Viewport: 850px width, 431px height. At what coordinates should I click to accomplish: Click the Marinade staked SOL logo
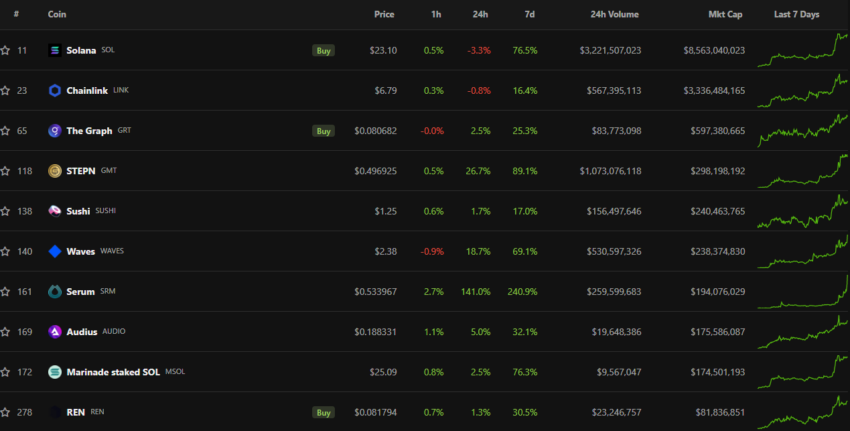coord(55,372)
